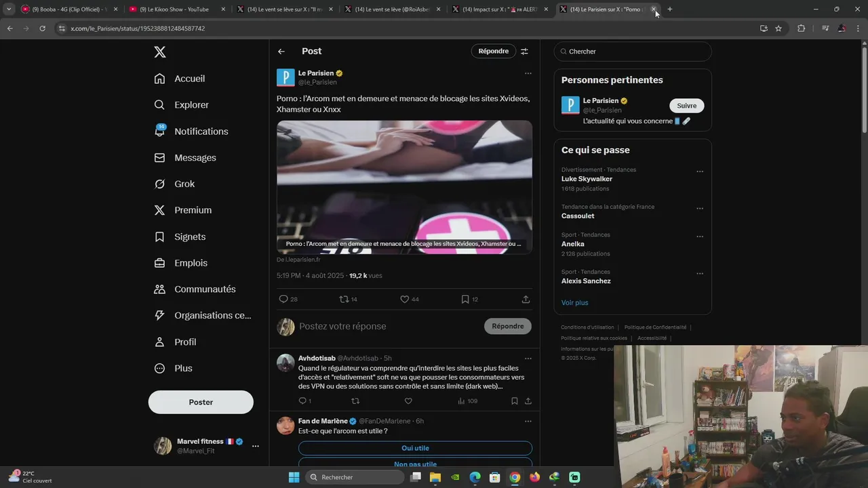Click Répondre button beside reply field
The width and height of the screenshot is (868, 488).
(508, 326)
